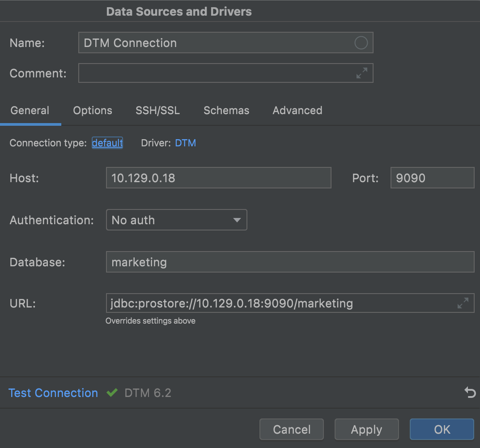Expand the Comment field editor
This screenshot has width=480, height=448.
pos(361,73)
